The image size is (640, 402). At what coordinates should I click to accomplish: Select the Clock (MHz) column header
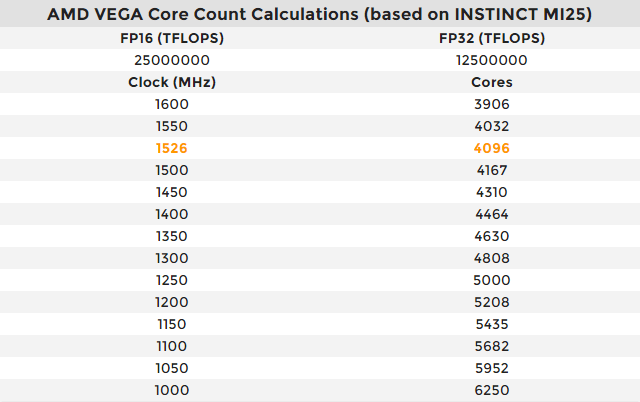click(x=172, y=82)
